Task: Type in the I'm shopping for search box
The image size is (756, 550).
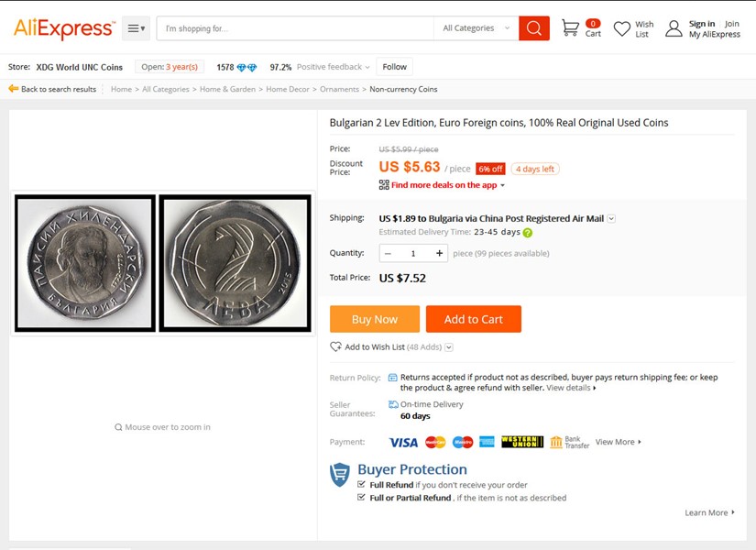Action: pos(295,28)
